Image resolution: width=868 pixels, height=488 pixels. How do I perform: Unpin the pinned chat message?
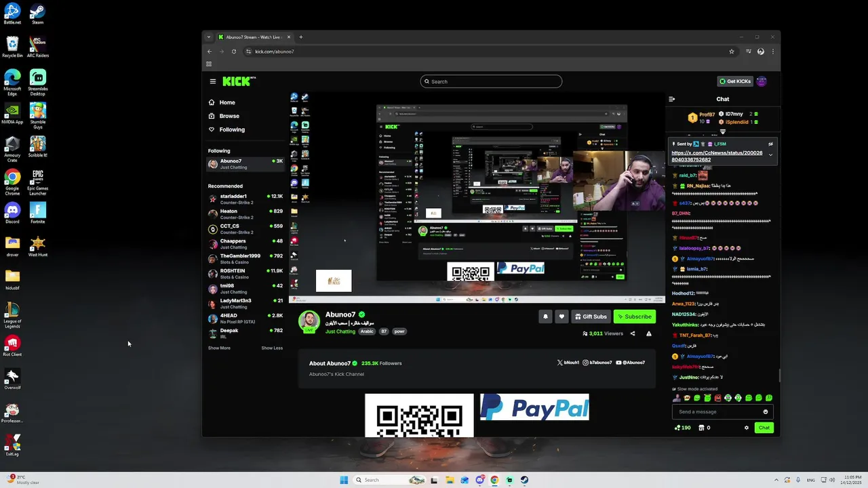pyautogui.click(x=770, y=144)
